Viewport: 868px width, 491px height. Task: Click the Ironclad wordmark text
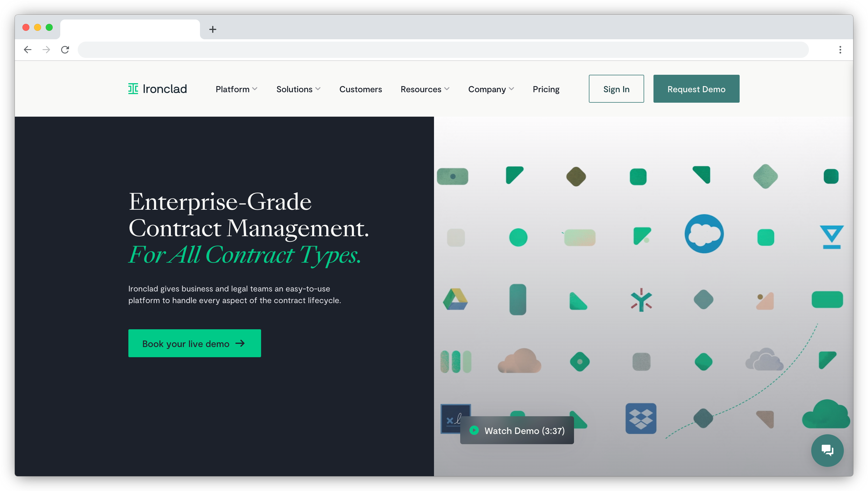165,89
